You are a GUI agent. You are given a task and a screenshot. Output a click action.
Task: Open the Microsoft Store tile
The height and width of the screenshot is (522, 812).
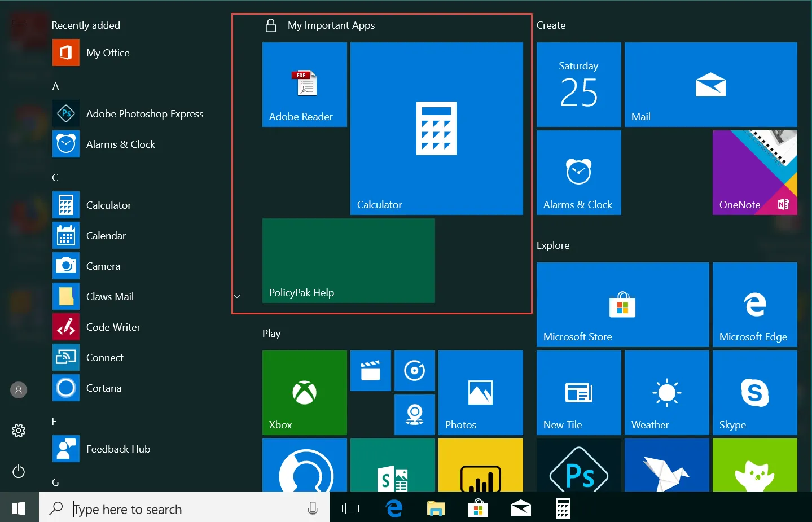coord(623,305)
